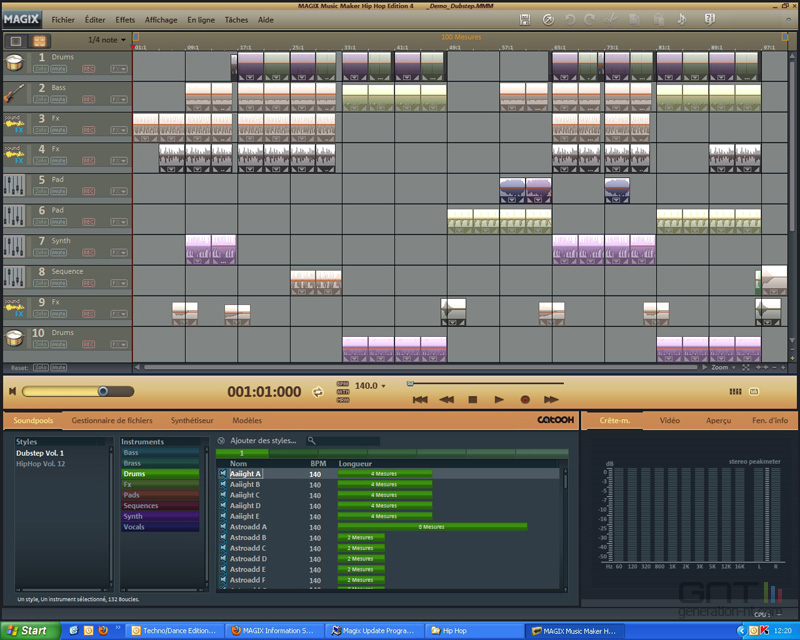
Task: Switch to the Synthétiseur tab
Action: pyautogui.click(x=192, y=421)
